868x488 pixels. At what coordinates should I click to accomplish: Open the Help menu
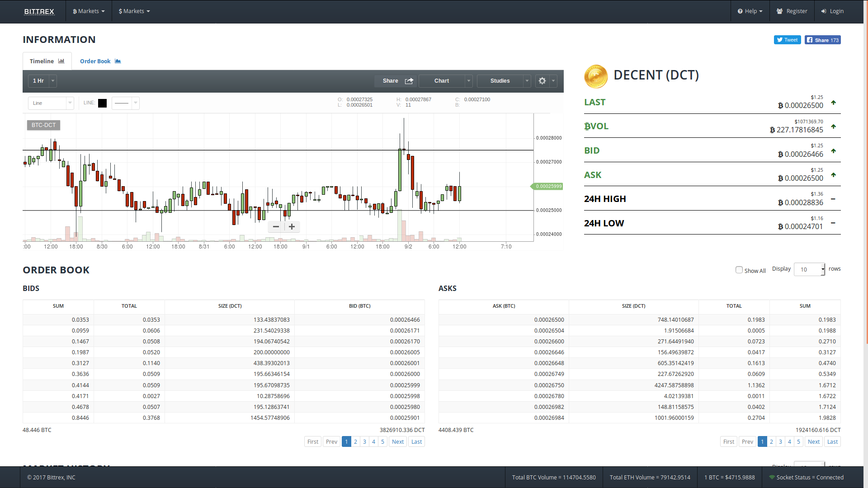click(x=750, y=11)
